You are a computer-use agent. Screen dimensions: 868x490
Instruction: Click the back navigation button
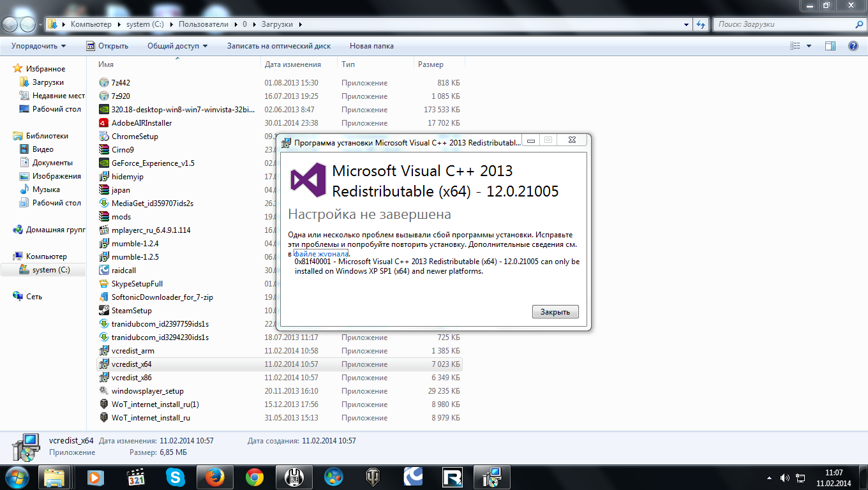pyautogui.click(x=11, y=24)
